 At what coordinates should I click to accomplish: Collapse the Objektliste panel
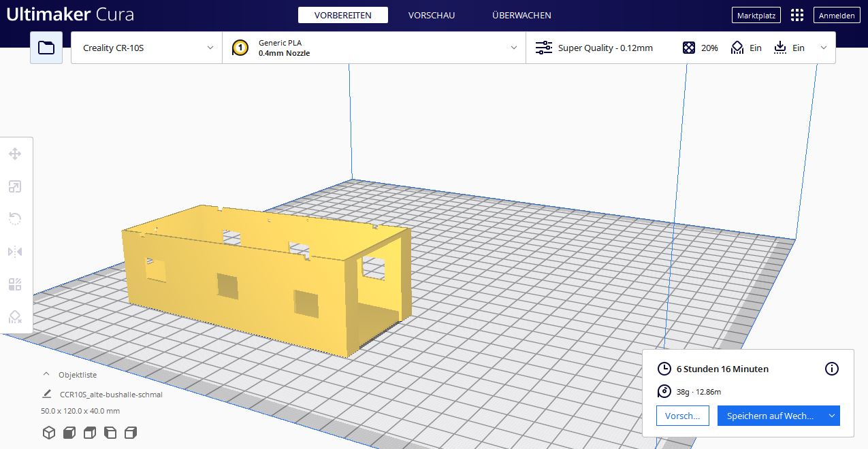pyautogui.click(x=46, y=375)
